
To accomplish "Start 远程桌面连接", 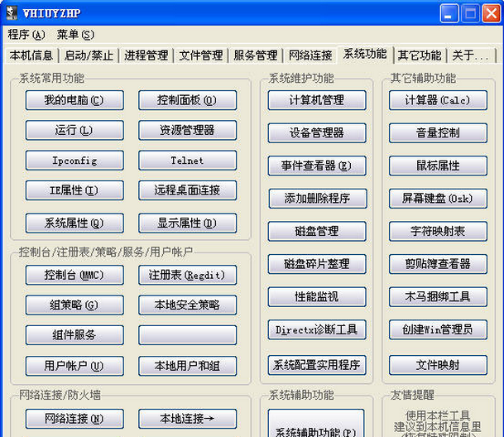I will (x=187, y=190).
